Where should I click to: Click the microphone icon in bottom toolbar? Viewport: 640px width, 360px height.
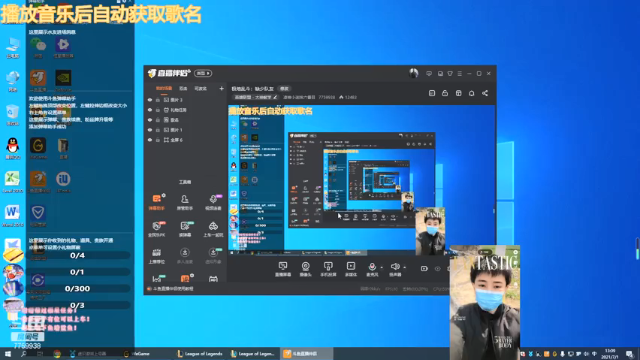[x=372, y=267]
